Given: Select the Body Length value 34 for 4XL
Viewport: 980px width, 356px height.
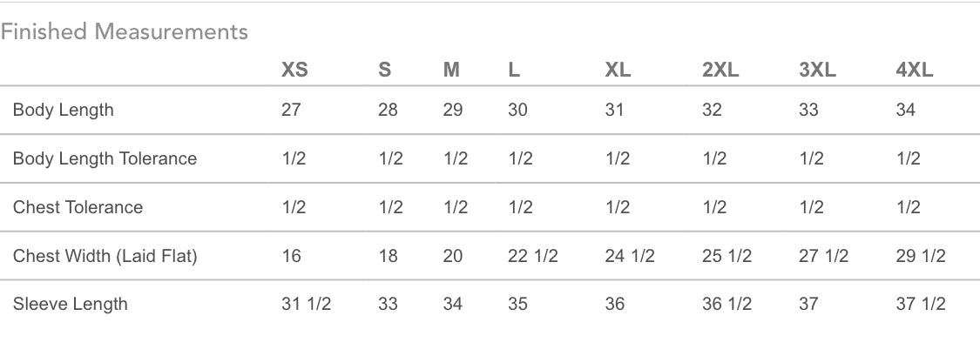Looking at the screenshot, I should 906,111.
